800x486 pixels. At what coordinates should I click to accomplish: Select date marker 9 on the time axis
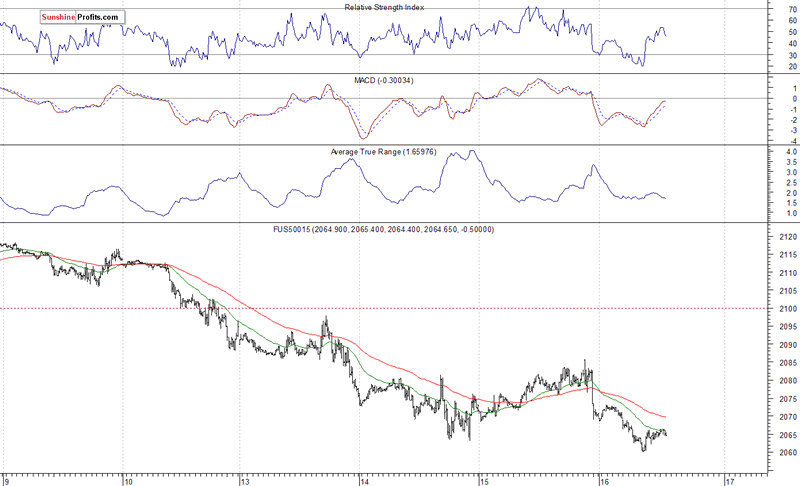click(6, 479)
